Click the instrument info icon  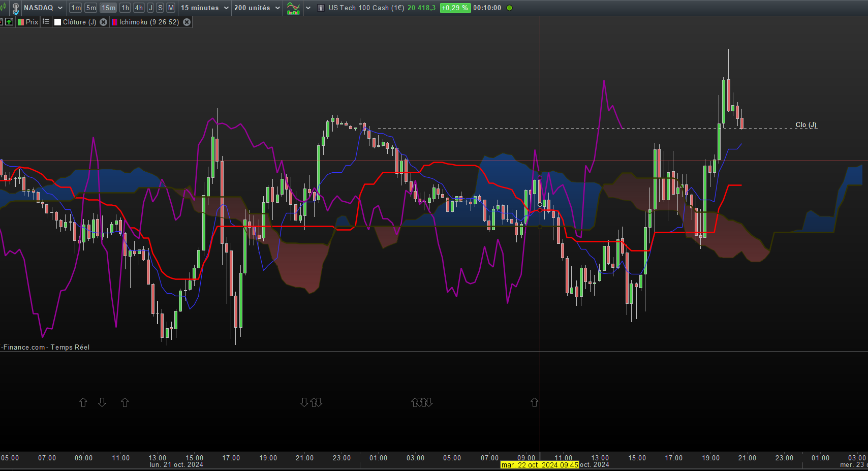[x=321, y=8]
